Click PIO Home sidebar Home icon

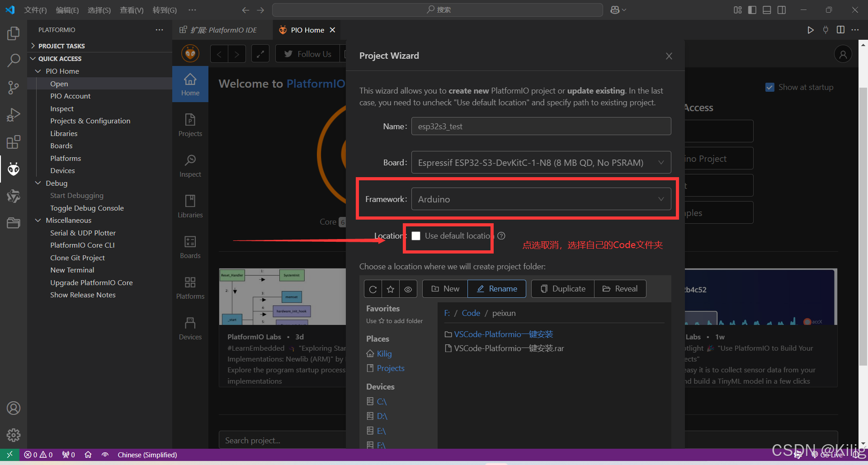[190, 85]
